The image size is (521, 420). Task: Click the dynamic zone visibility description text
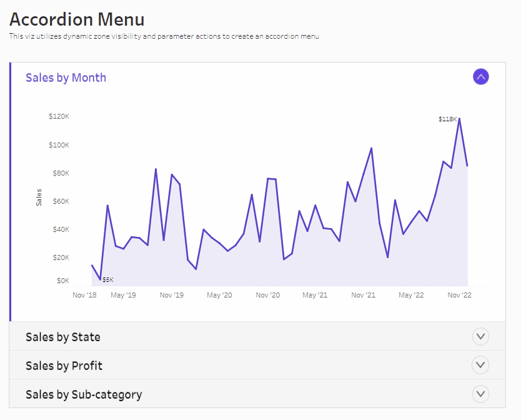pyautogui.click(x=164, y=36)
